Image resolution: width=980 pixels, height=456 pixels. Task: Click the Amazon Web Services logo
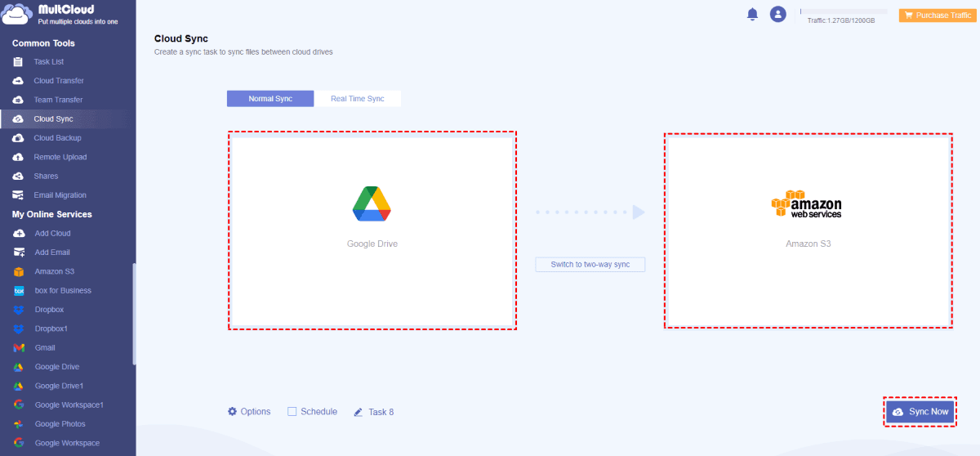tap(807, 204)
